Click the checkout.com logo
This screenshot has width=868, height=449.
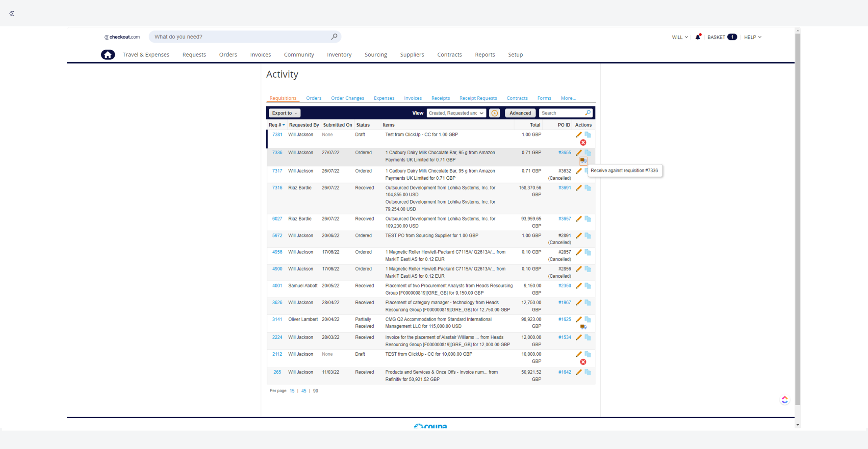(122, 37)
